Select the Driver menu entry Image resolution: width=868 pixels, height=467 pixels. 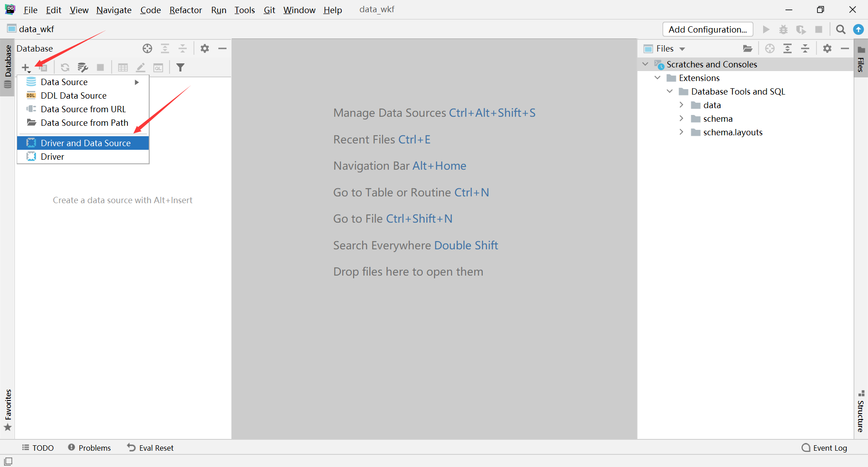[x=83, y=157]
